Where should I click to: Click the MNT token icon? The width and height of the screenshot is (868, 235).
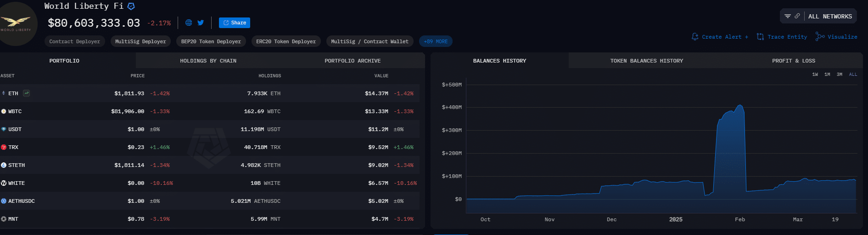coord(4,219)
